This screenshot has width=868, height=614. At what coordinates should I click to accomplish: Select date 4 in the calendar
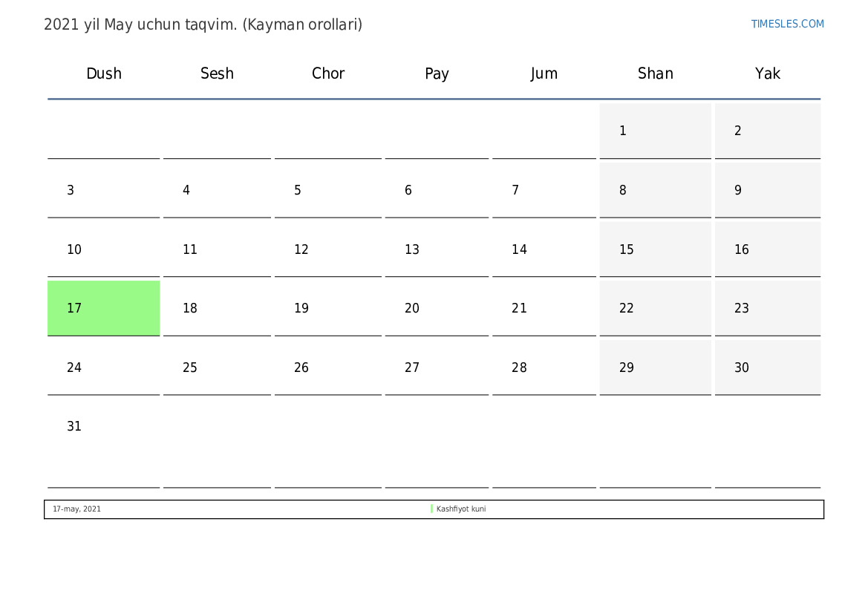(217, 190)
